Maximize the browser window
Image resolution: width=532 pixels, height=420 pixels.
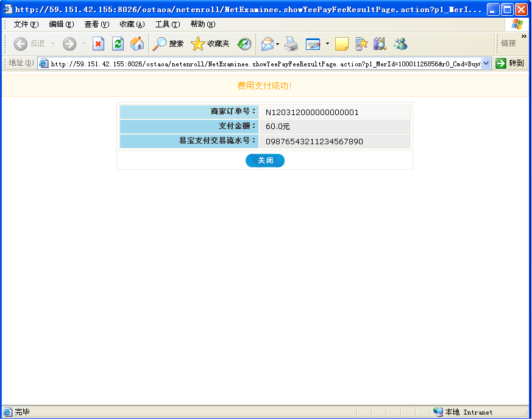point(507,10)
